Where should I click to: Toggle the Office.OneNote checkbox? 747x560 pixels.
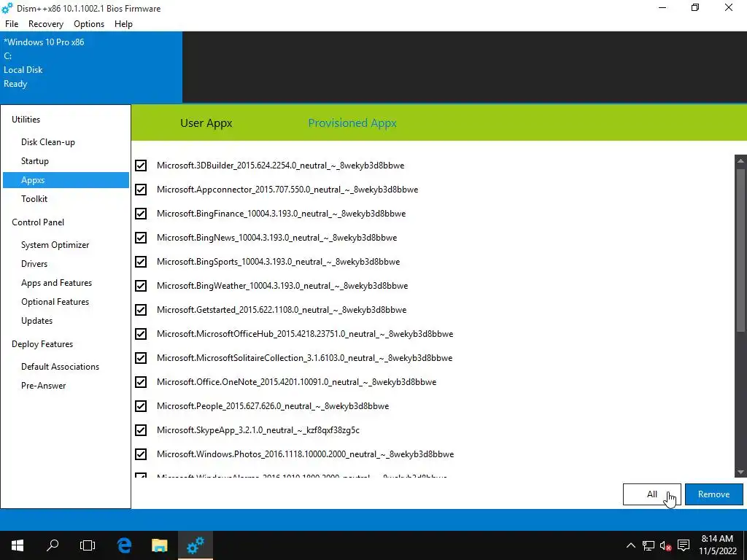pos(141,382)
